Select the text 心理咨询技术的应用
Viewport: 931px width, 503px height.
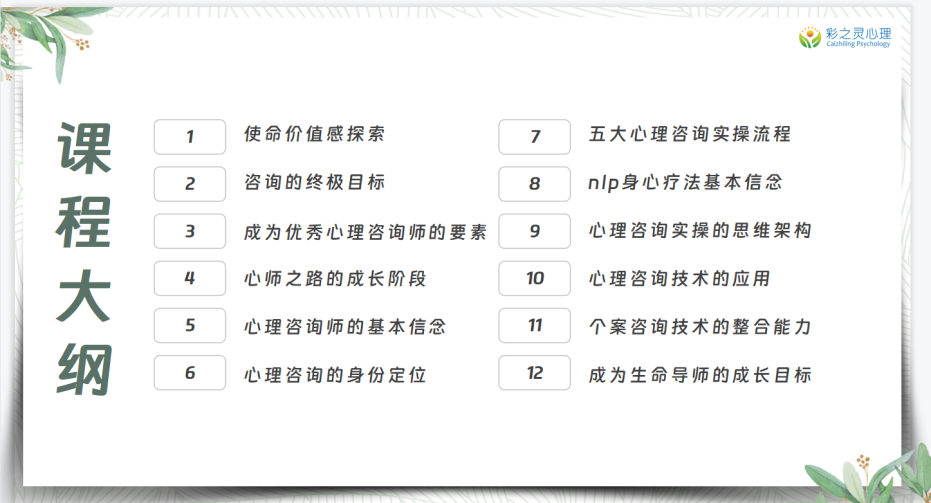679,278
